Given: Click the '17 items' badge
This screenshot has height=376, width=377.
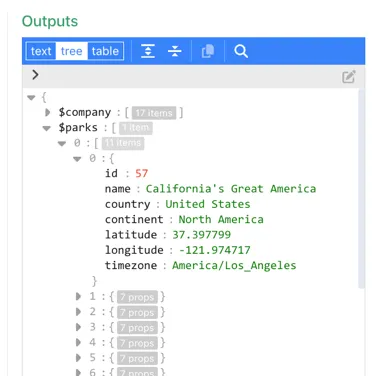Looking at the screenshot, I should 154,113.
